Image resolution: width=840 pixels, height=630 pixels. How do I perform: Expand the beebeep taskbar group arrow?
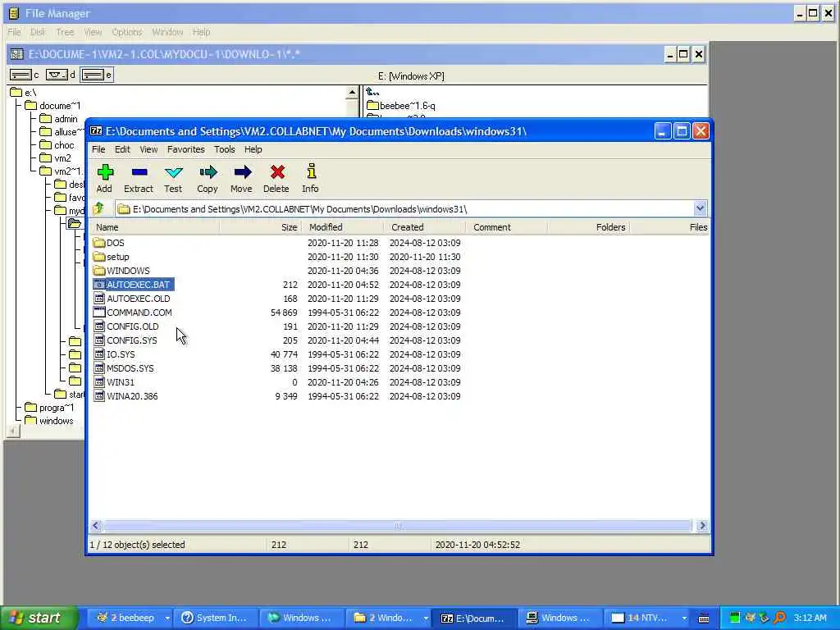(167, 619)
